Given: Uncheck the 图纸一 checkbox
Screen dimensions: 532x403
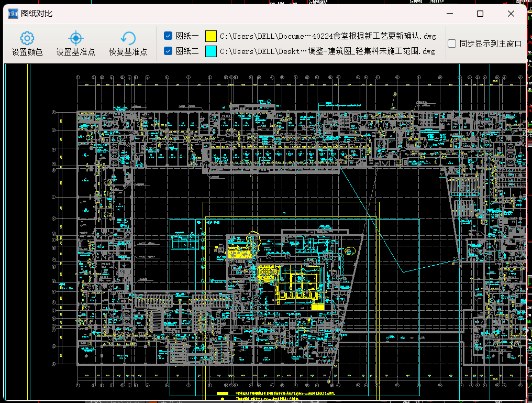Looking at the screenshot, I should (x=168, y=36).
